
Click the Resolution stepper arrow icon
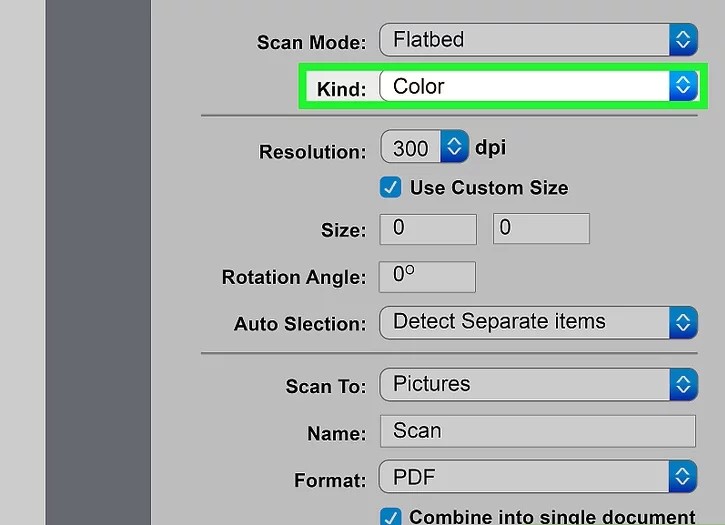tap(455, 148)
